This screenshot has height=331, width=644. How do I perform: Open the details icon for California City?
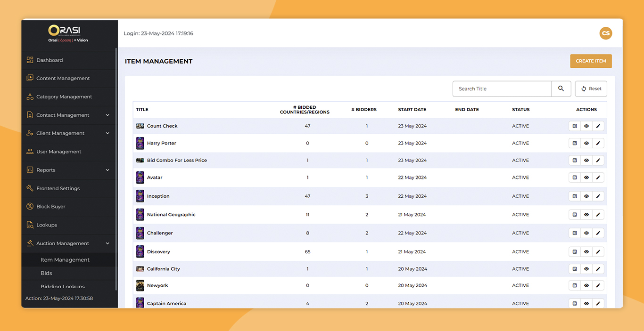(x=575, y=269)
